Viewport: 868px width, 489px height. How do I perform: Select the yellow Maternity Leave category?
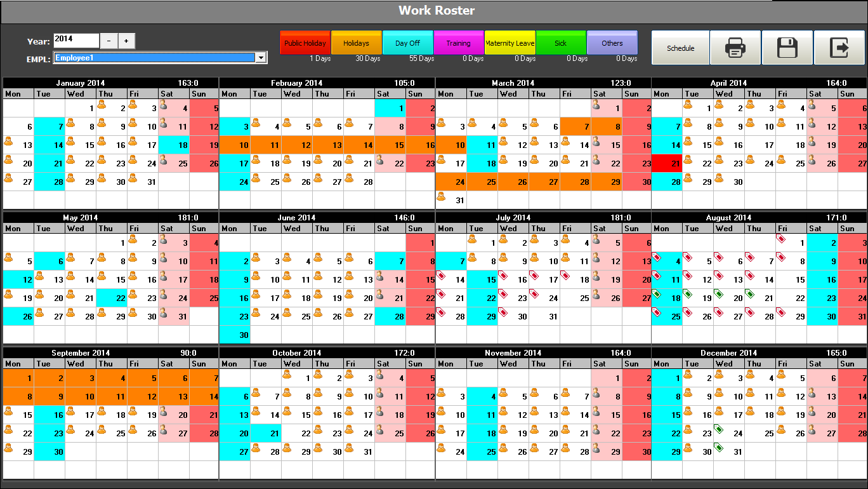510,43
